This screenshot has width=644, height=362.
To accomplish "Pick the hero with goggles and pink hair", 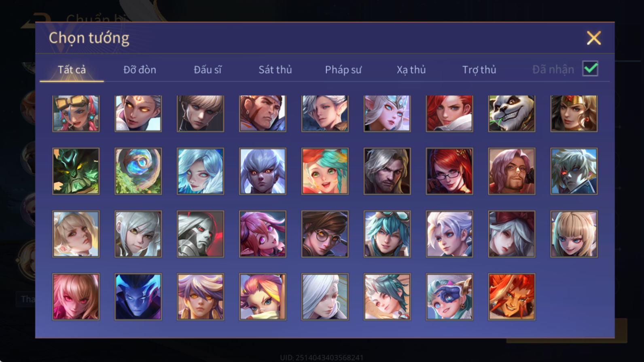I will coord(76,113).
